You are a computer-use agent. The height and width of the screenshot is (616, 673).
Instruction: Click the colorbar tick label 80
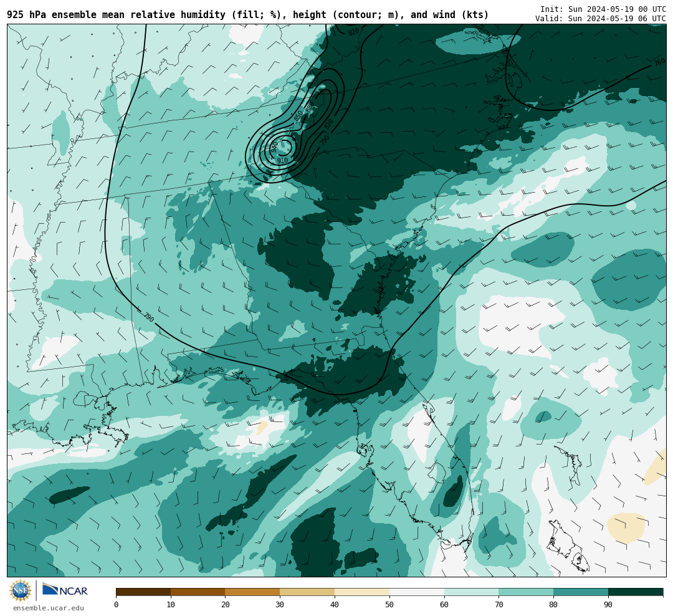click(553, 605)
